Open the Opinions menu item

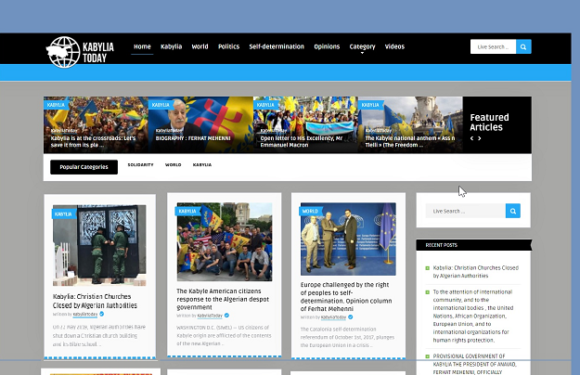327,47
